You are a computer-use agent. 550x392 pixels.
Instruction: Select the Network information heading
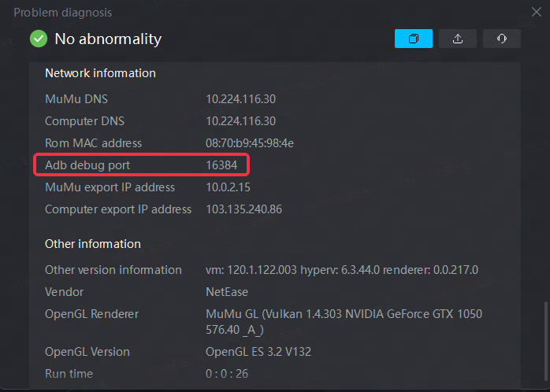coord(100,73)
